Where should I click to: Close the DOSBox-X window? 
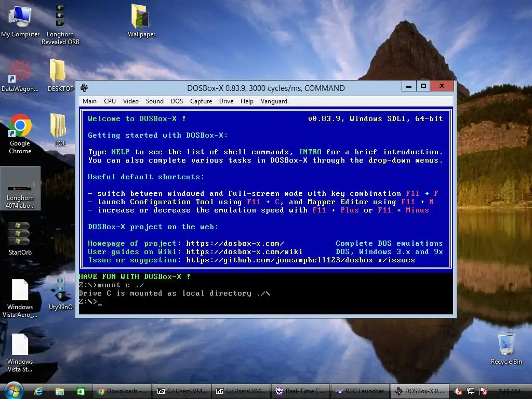442,86
